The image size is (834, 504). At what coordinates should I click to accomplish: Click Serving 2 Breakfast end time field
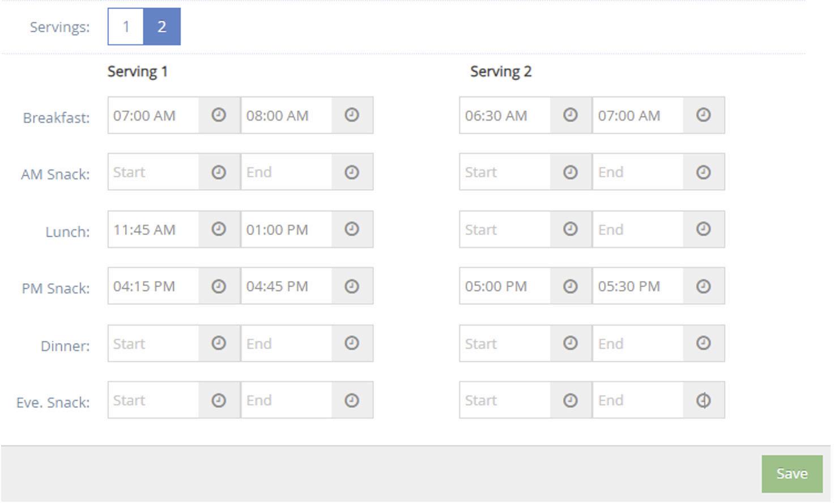639,116
